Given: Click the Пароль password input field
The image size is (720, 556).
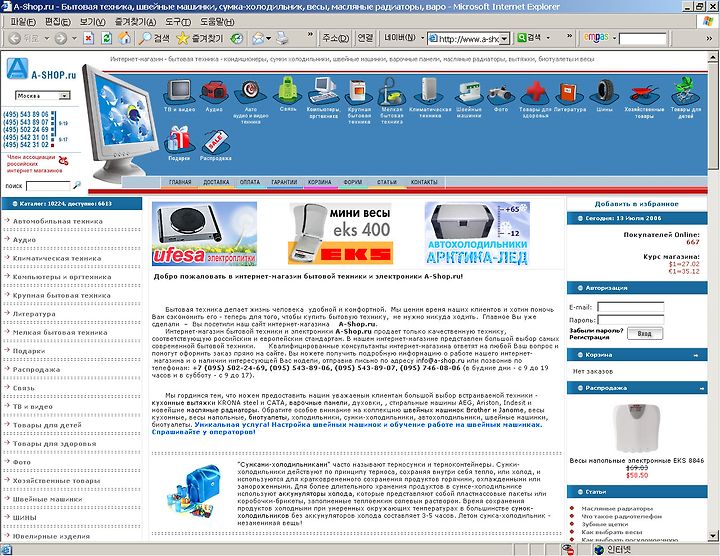Looking at the screenshot, I should pyautogui.click(x=630, y=320).
